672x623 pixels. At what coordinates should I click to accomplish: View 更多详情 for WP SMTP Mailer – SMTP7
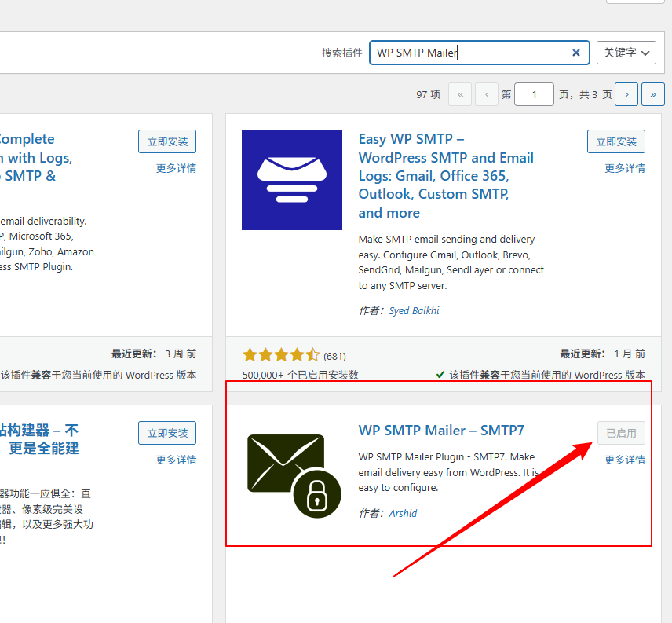pos(624,460)
